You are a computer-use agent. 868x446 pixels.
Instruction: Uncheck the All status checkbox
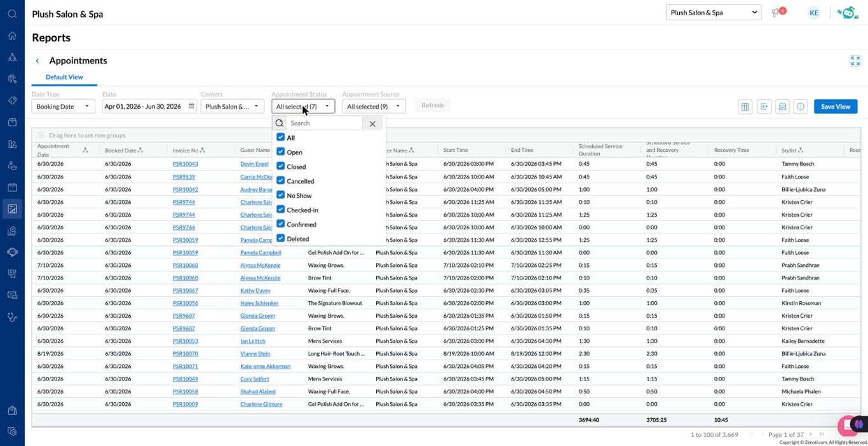point(280,137)
